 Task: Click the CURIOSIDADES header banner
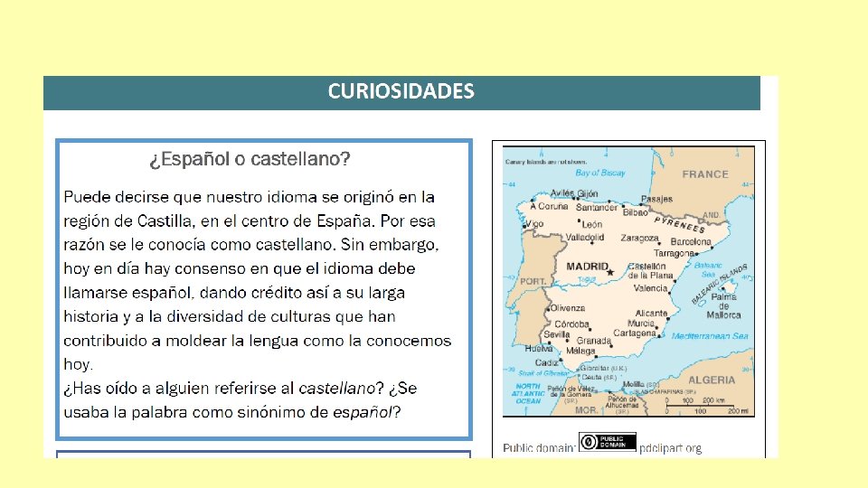pos(401,92)
